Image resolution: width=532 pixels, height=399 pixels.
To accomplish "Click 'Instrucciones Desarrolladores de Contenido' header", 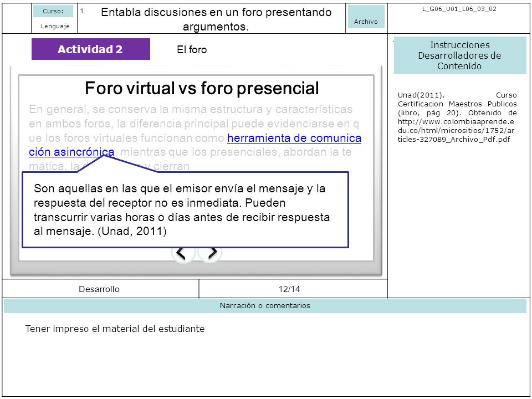I will [460, 55].
